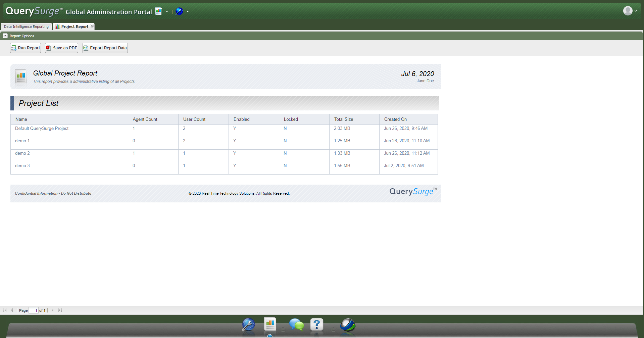644x338 pixels.
Task: Open chat bubbles icon in bottom dock
Action: (297, 325)
